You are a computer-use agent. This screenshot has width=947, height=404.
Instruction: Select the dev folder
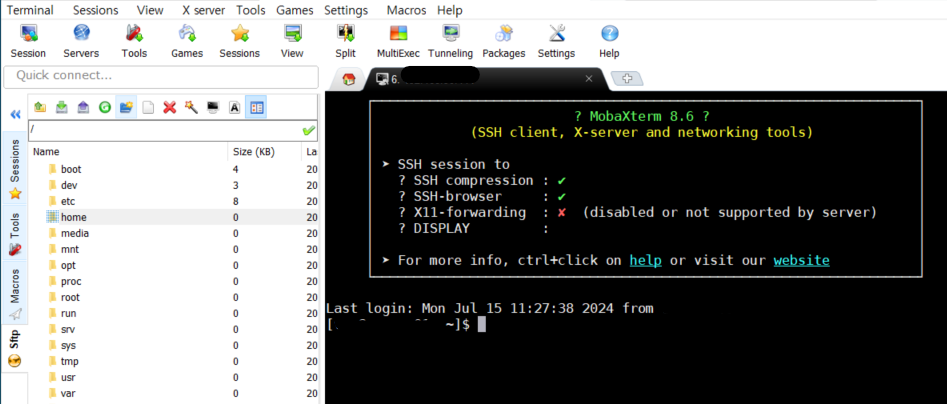point(69,185)
